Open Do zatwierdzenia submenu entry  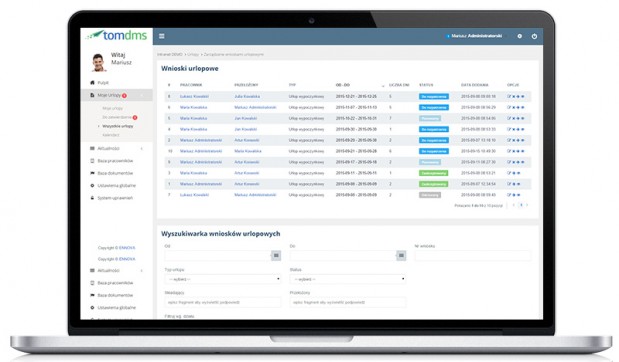[x=117, y=117]
